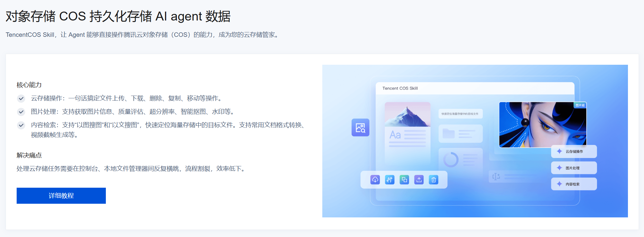Click the checkmark icon beside 云存储操作
Screen dimensions: 644x237
pos(21,98)
